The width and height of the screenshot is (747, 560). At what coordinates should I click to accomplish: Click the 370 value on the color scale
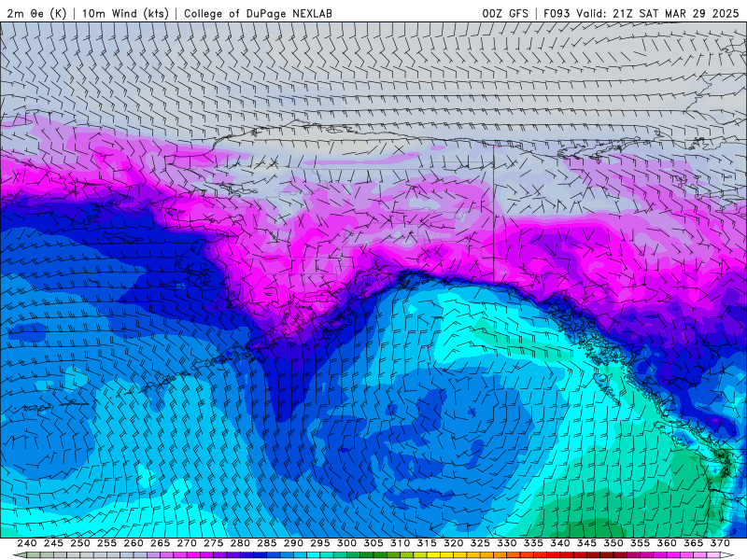pyautogui.click(x=720, y=543)
